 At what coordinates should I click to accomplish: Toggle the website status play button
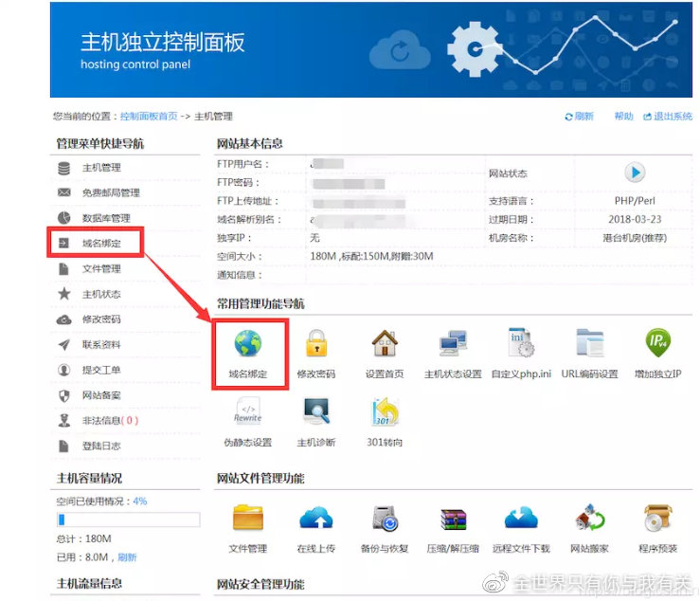click(x=634, y=173)
